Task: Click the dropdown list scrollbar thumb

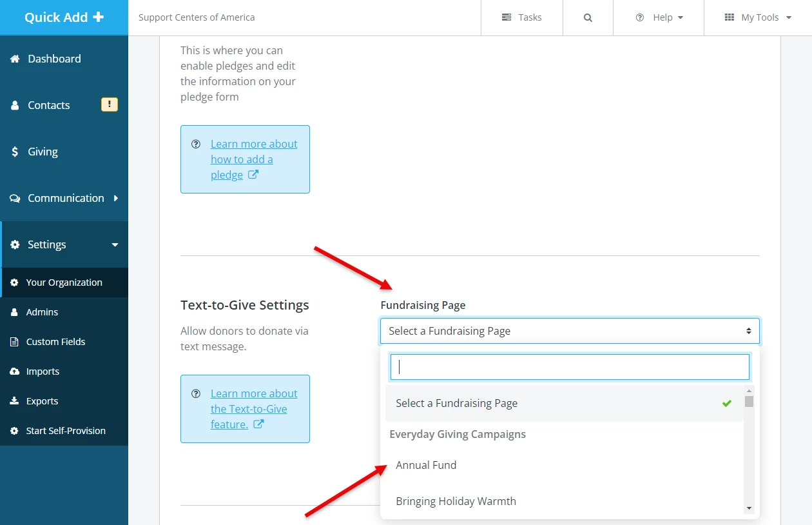Action: tap(749, 401)
